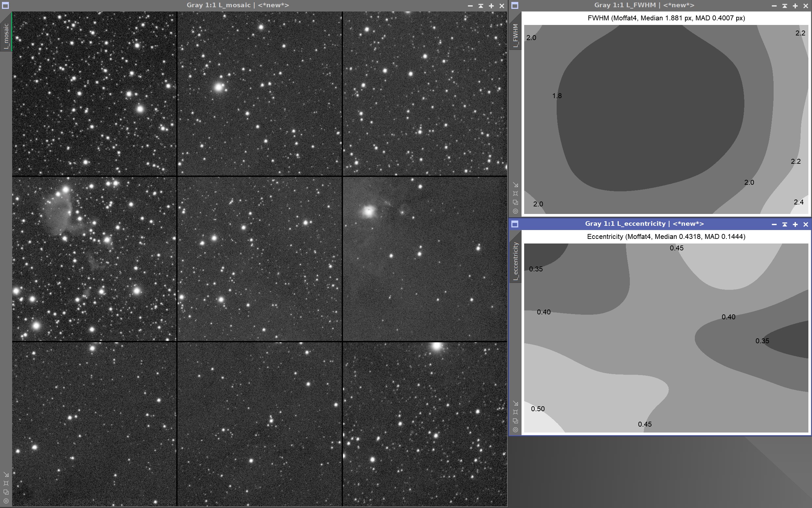The height and width of the screenshot is (508, 812).
Task: Open L_FWHM window menu icon at title-bar left
Action: (515, 5)
